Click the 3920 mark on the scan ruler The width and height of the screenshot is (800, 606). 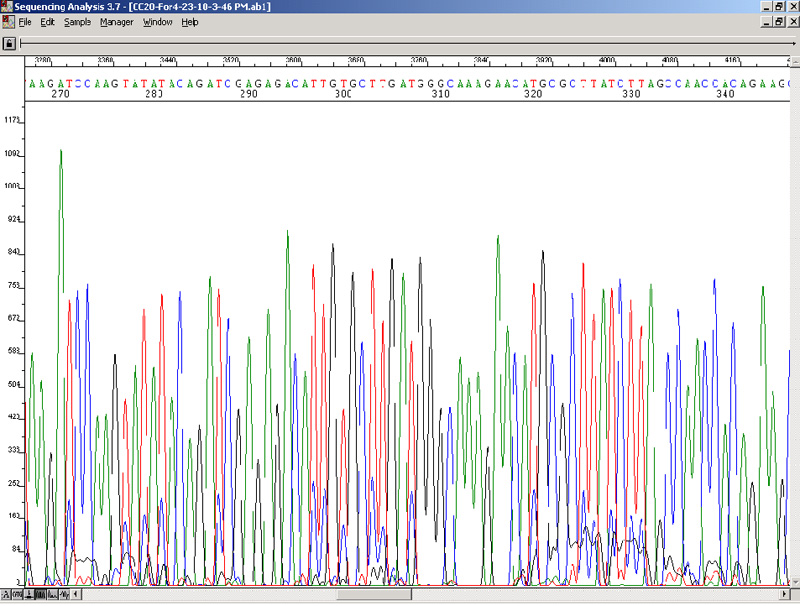click(544, 60)
